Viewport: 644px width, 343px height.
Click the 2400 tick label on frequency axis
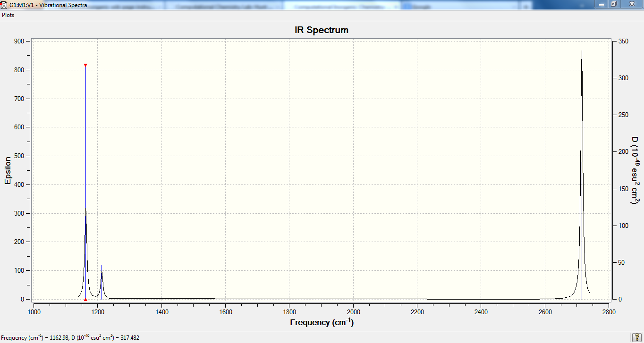coord(481,312)
